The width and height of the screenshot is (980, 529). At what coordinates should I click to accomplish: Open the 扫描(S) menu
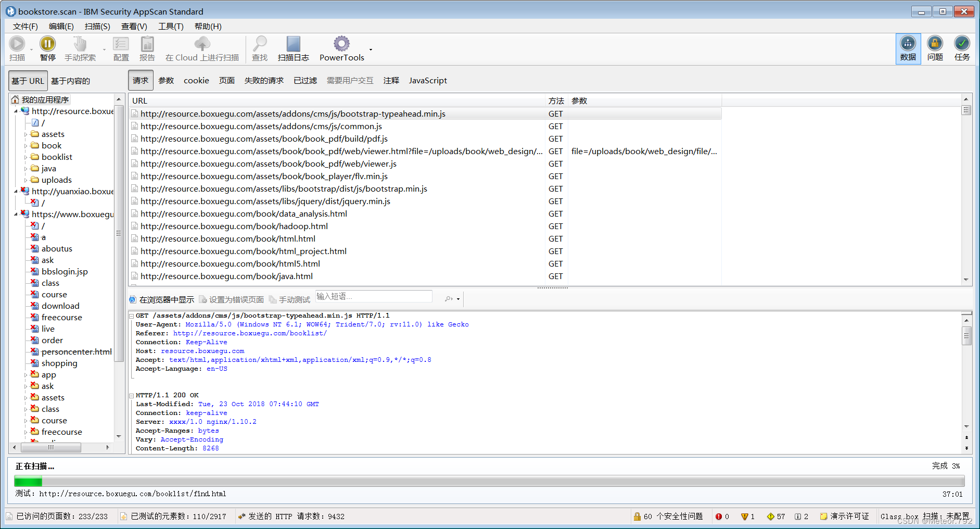[x=97, y=27]
